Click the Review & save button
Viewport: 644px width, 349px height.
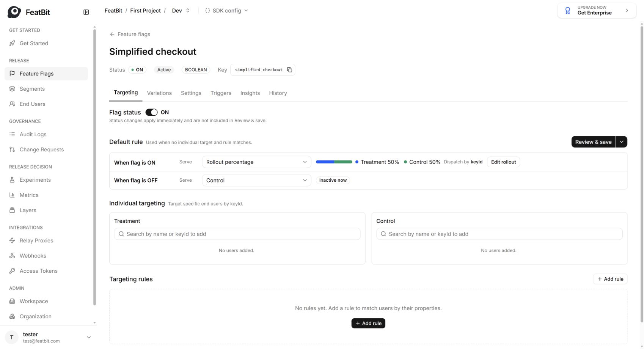[593, 142]
